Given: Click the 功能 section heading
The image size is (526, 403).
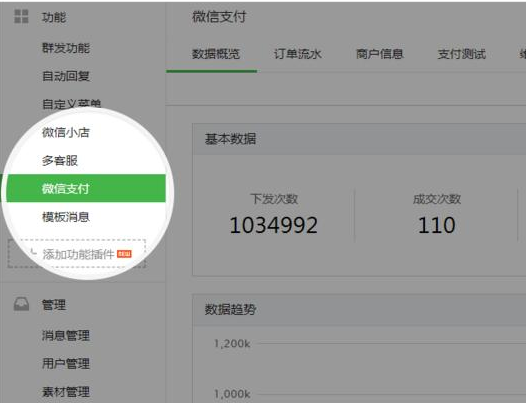Looking at the screenshot, I should click(x=54, y=17).
